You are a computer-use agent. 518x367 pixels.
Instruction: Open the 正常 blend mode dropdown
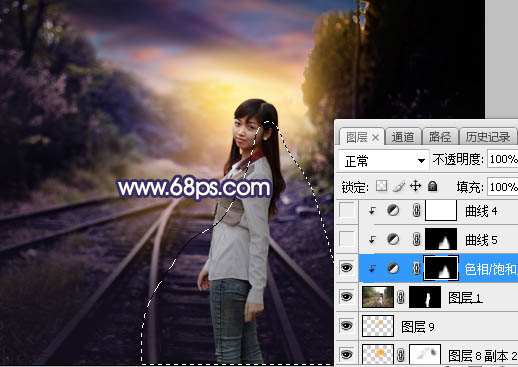(x=383, y=161)
